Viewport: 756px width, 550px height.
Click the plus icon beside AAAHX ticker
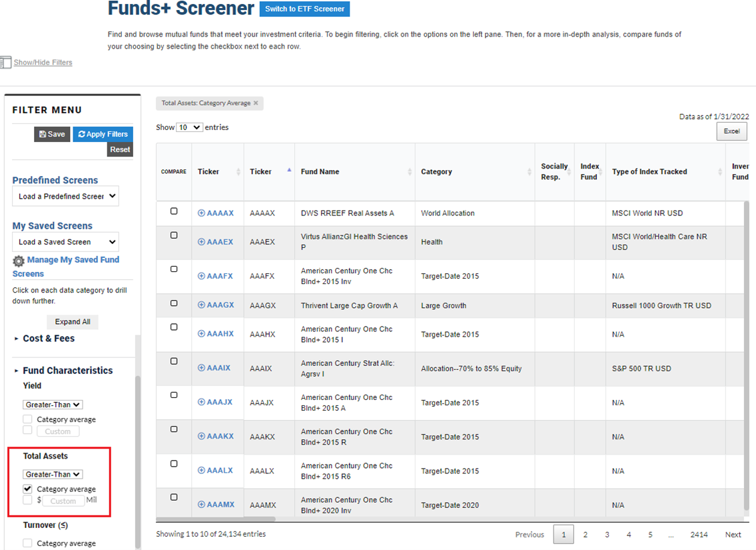pyautogui.click(x=202, y=333)
